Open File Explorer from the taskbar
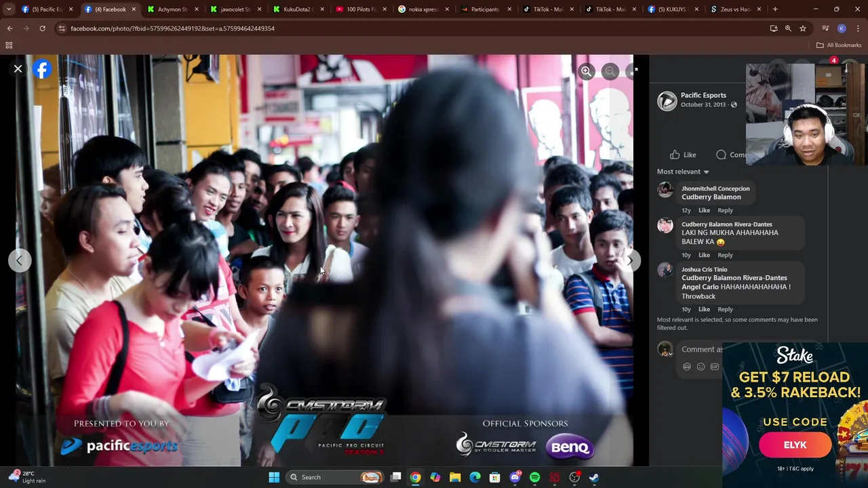Viewport: 868px width, 488px height. pos(455,477)
